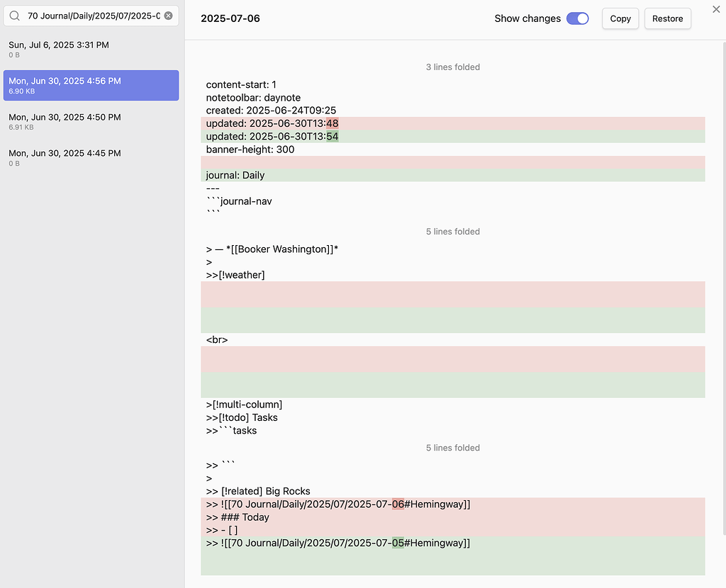Expand the first "5 lines folded" section
Viewport: 726px width, 588px height.
pyautogui.click(x=452, y=232)
